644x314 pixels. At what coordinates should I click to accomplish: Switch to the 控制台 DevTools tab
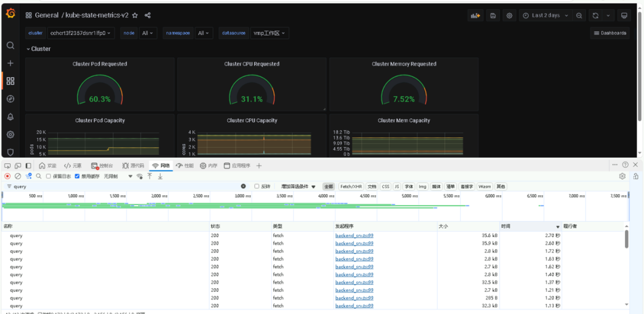click(x=102, y=166)
